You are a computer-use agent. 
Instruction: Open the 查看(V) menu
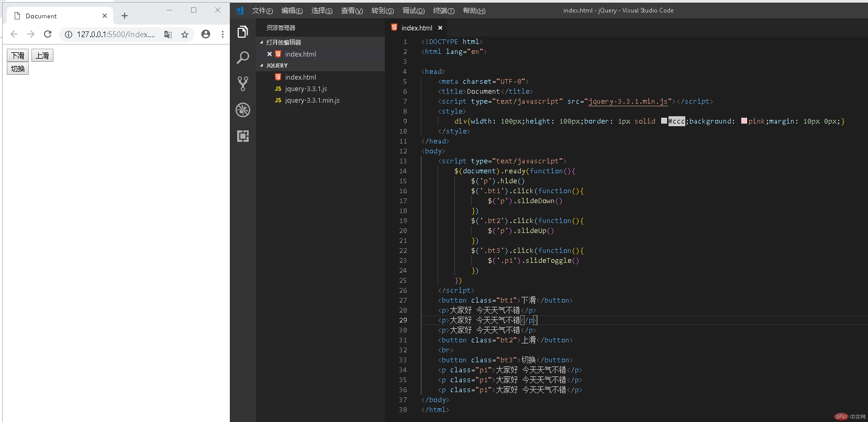352,10
